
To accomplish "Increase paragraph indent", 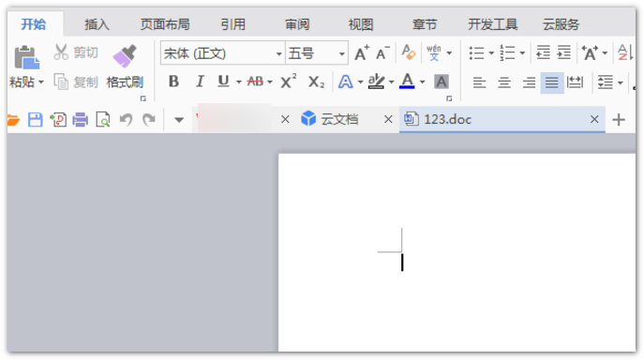I will pos(564,52).
